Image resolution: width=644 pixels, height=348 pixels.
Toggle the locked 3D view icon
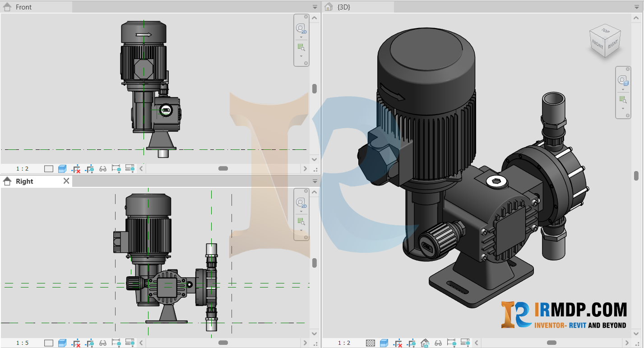coord(425,343)
